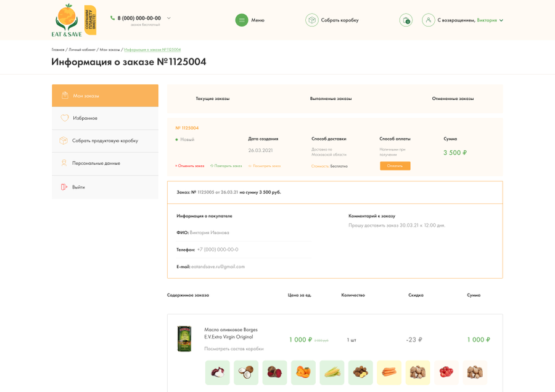Select the red onion thumbnail

[217, 372]
